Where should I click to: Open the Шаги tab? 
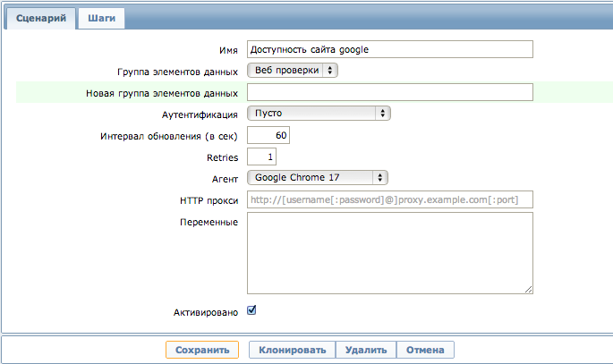coord(102,19)
